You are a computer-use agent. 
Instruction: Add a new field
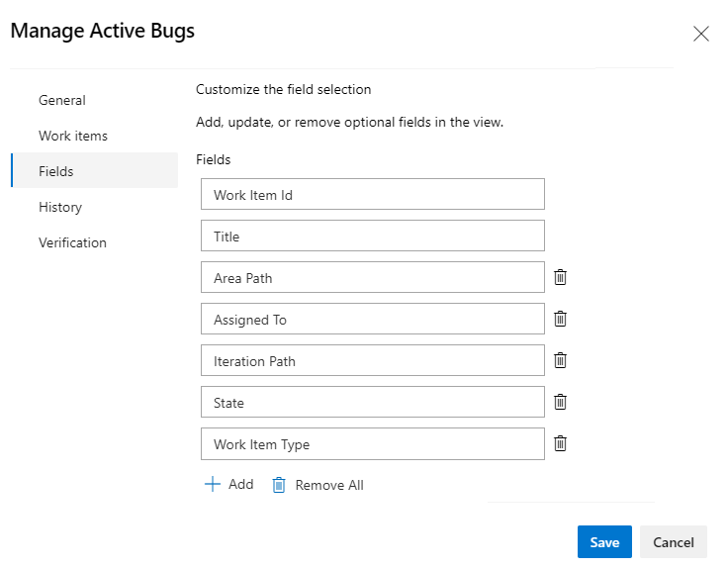[228, 484]
